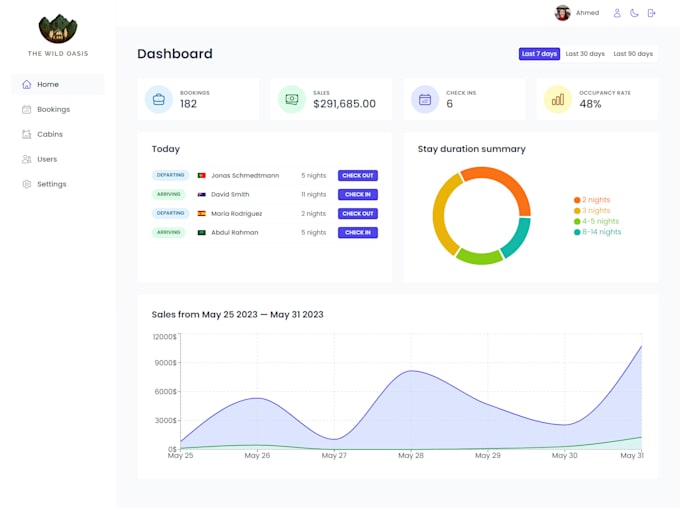The width and height of the screenshot is (680, 532).
Task: Click the May 31 axis label
Action: click(632, 456)
